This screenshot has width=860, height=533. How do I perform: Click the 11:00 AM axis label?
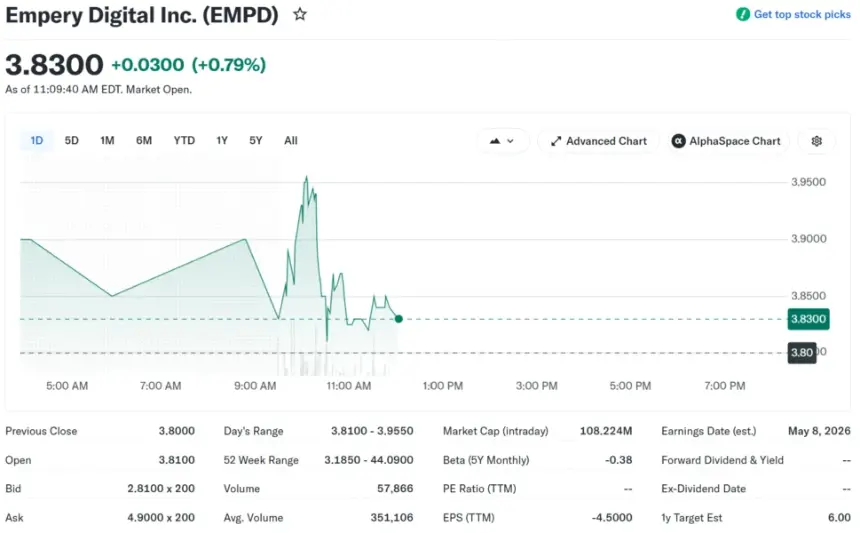349,385
